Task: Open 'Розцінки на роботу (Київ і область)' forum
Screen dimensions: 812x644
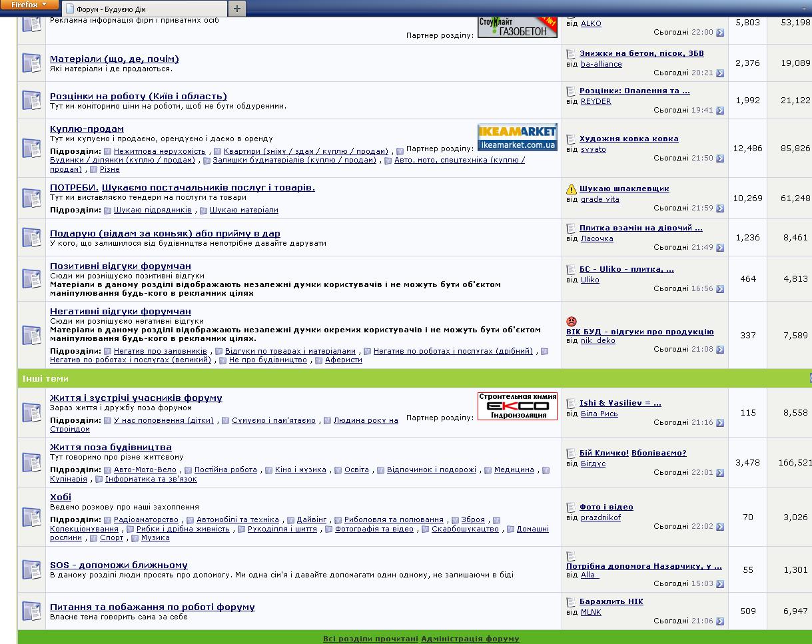Action: pyautogui.click(x=139, y=96)
